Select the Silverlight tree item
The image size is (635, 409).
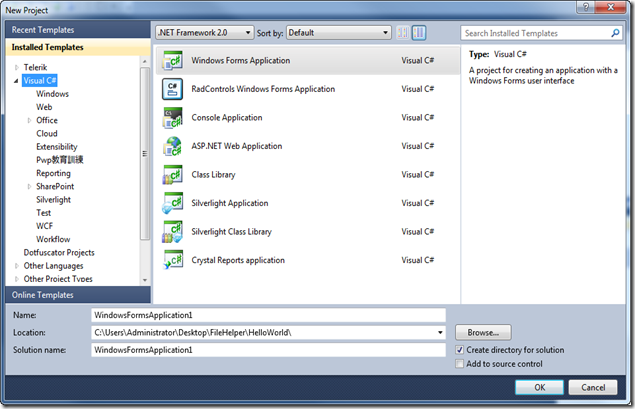[53, 200]
